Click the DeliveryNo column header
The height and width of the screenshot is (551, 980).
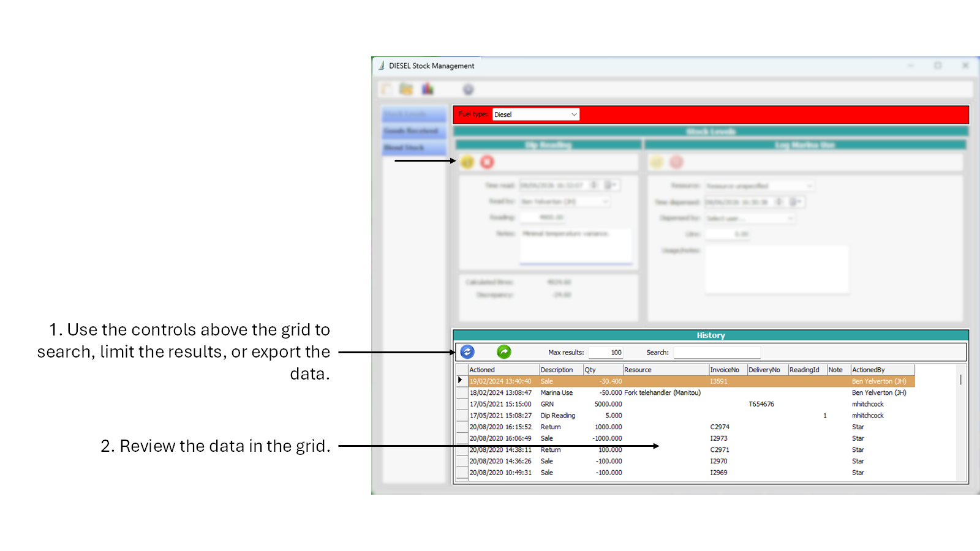pyautogui.click(x=767, y=370)
